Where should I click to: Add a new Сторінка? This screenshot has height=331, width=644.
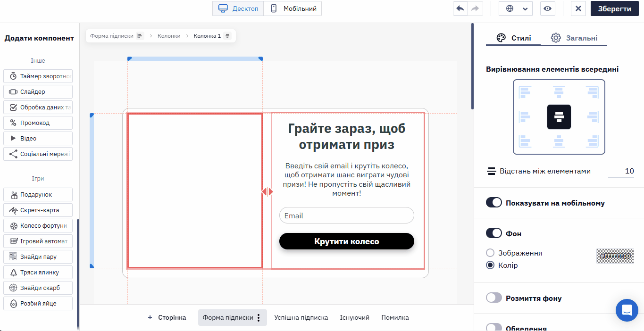[167, 318]
